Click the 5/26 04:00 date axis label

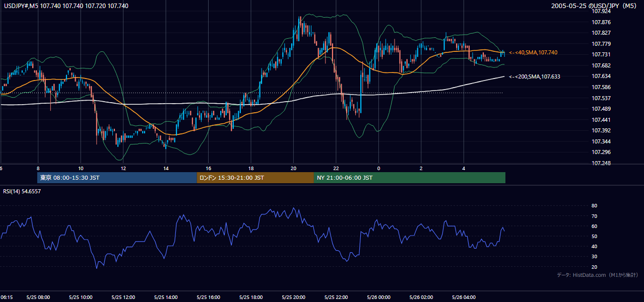464,297
